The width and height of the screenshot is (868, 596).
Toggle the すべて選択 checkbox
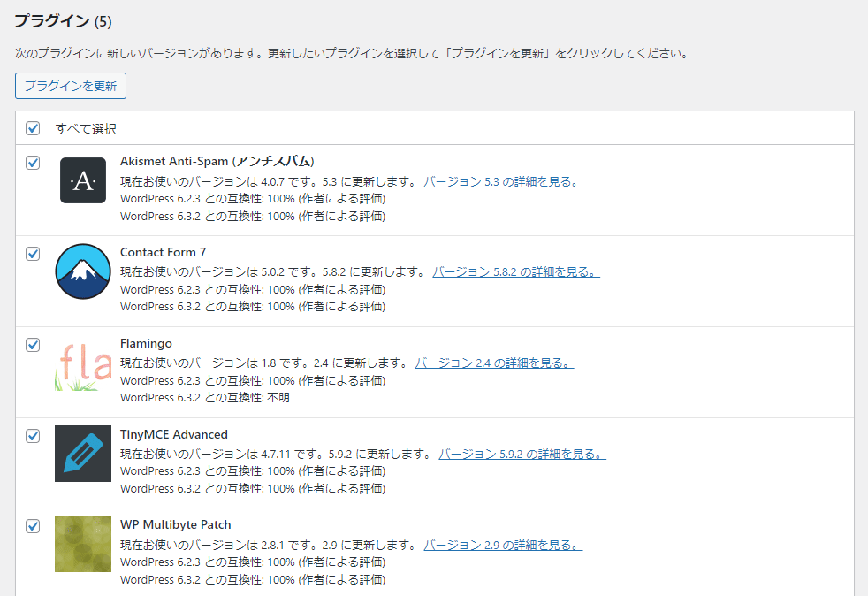pos(33,128)
